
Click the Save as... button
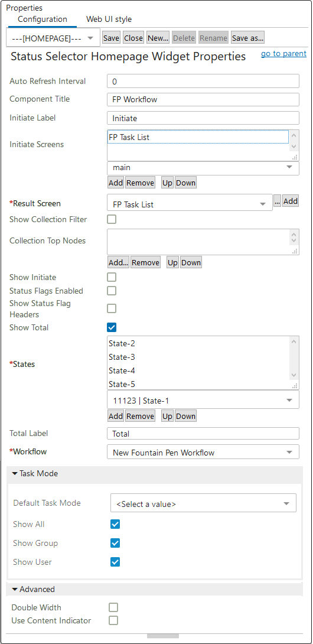coord(247,38)
